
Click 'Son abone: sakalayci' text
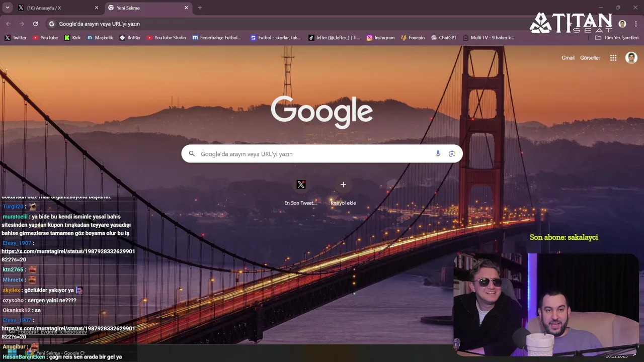pyautogui.click(x=563, y=237)
